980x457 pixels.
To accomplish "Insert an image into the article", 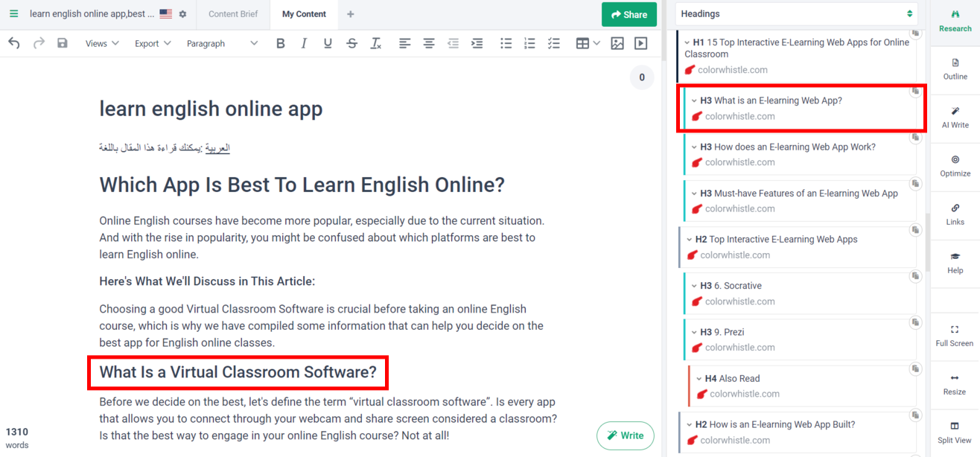I will coord(617,43).
